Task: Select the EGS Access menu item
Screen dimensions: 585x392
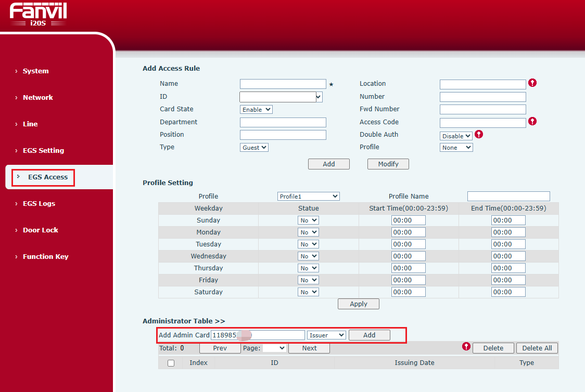Action: pyautogui.click(x=48, y=177)
